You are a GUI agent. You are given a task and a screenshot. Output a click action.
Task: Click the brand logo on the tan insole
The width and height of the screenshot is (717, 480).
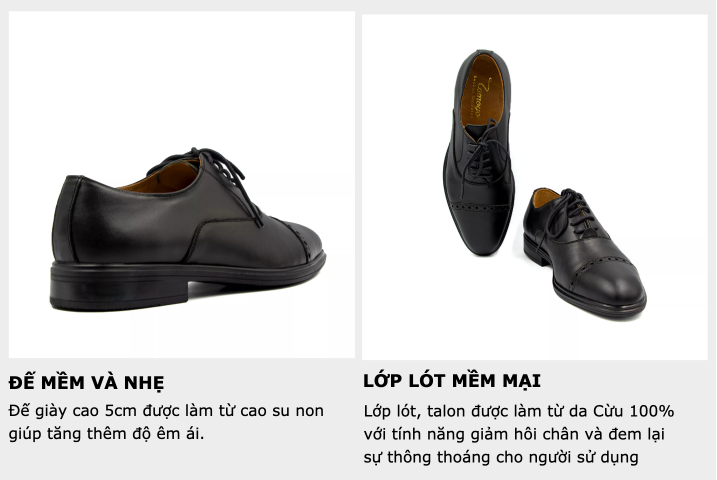(x=479, y=97)
